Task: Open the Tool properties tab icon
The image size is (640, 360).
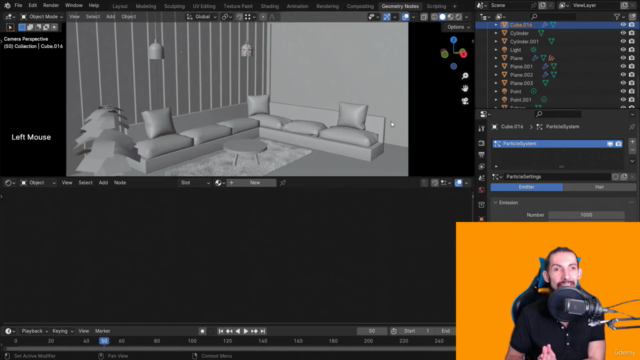Action: 482,129
